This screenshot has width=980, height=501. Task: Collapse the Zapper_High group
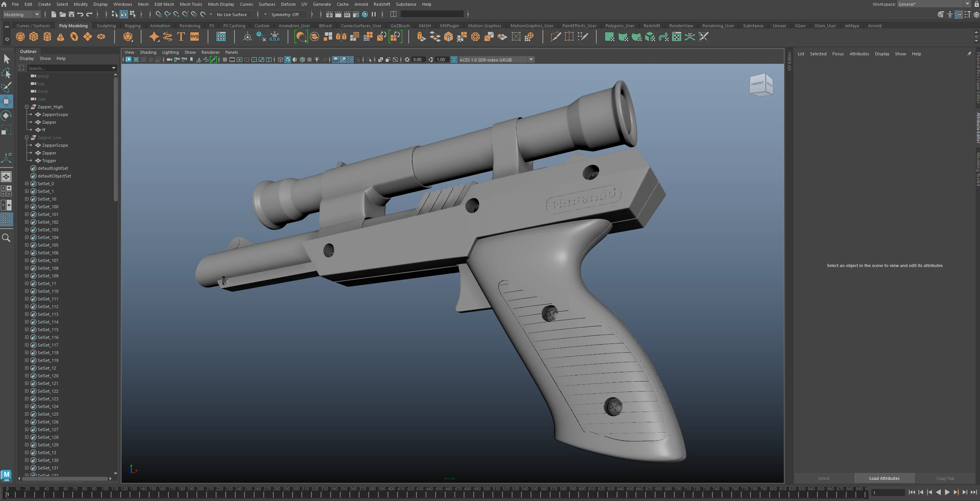coord(27,107)
